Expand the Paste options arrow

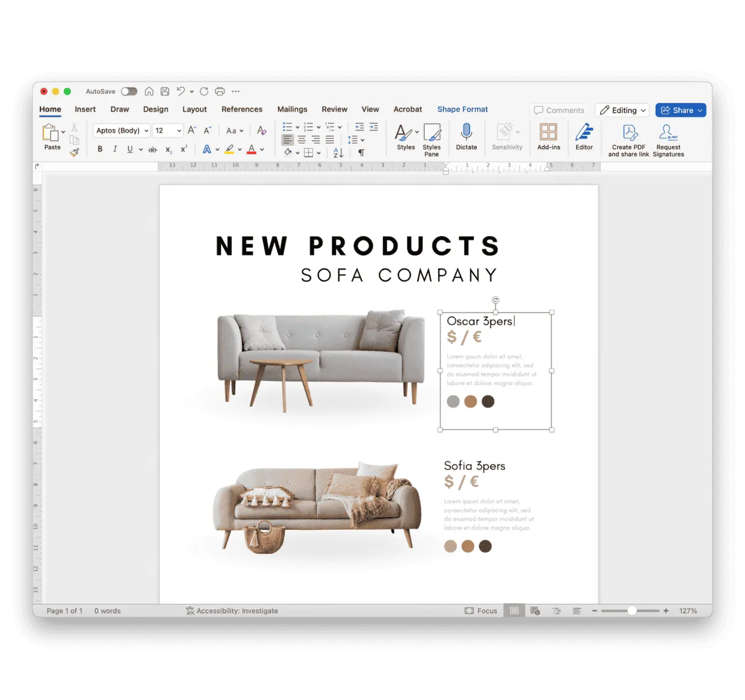click(x=63, y=132)
